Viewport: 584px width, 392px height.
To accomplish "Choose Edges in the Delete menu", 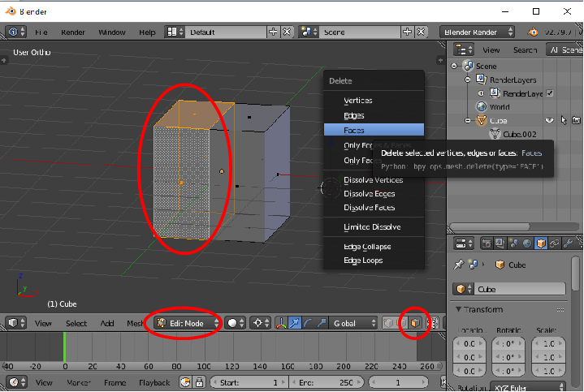I will point(374,115).
